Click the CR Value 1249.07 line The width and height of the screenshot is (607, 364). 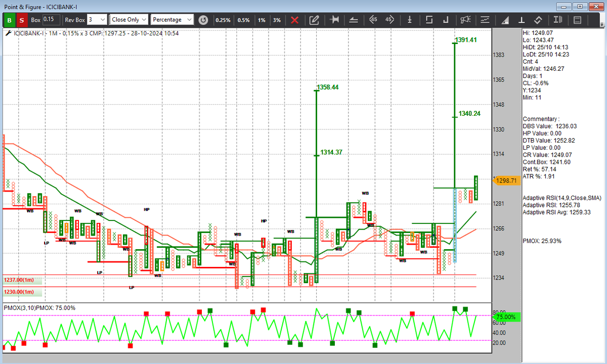click(547, 155)
